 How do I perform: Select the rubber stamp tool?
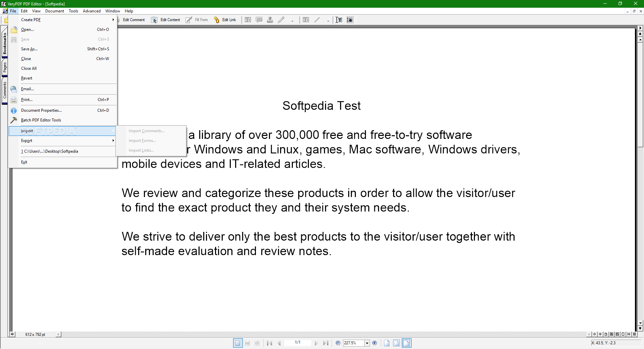click(270, 20)
